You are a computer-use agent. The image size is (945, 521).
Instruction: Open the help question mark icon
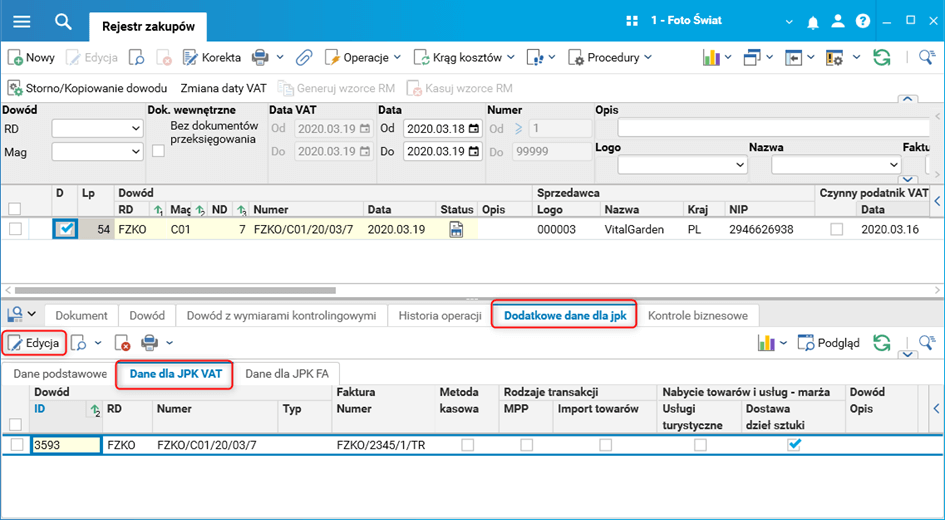coord(863,22)
